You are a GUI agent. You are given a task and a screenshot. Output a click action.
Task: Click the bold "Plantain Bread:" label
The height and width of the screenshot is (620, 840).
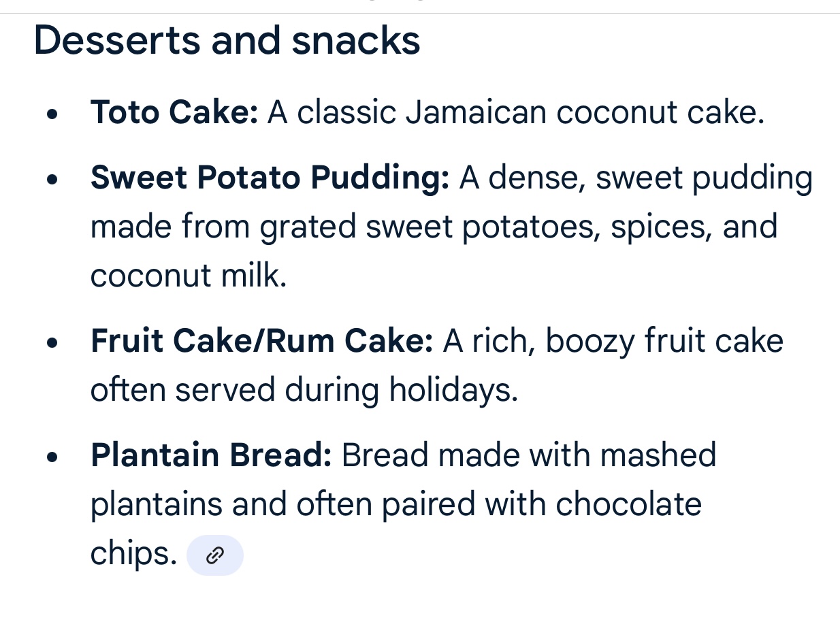click(x=211, y=455)
